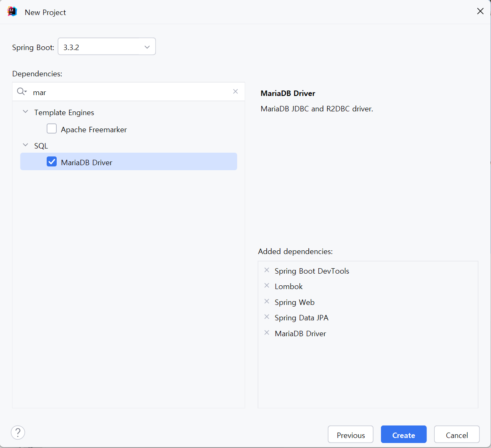Click Spring Boot DevTools in added dependencies
Viewport: 491px width, 448px height.
coord(312,271)
